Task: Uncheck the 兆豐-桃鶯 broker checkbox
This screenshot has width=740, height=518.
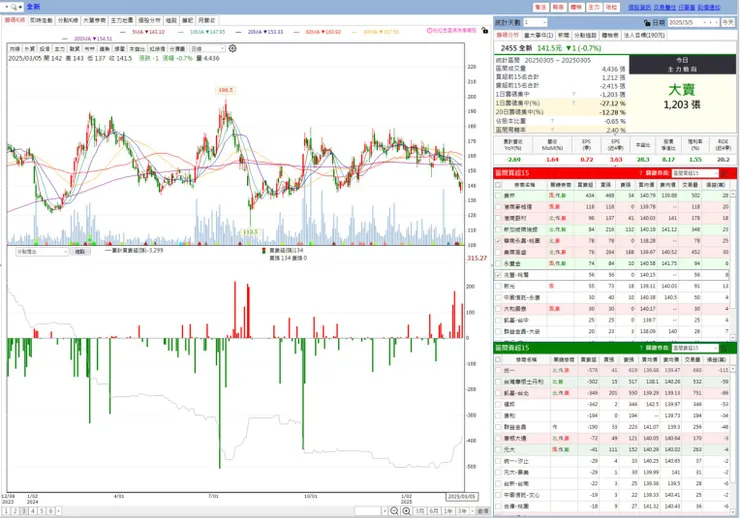Action: [498, 275]
